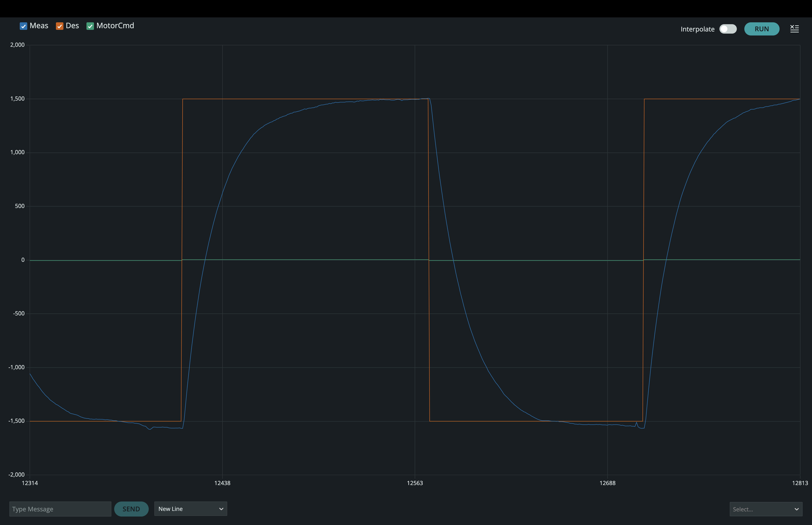
Task: Click the Interpolate text label
Action: pos(697,29)
